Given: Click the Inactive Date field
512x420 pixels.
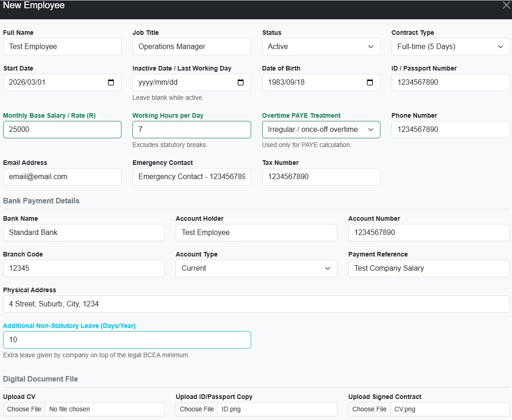Looking at the screenshot, I should click(x=192, y=82).
